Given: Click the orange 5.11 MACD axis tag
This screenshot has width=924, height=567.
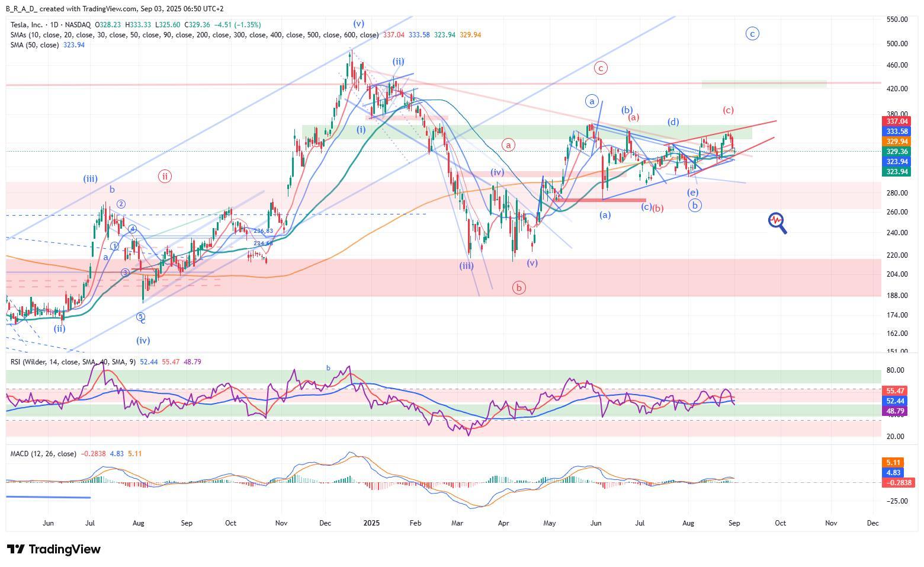Looking at the screenshot, I should (894, 463).
